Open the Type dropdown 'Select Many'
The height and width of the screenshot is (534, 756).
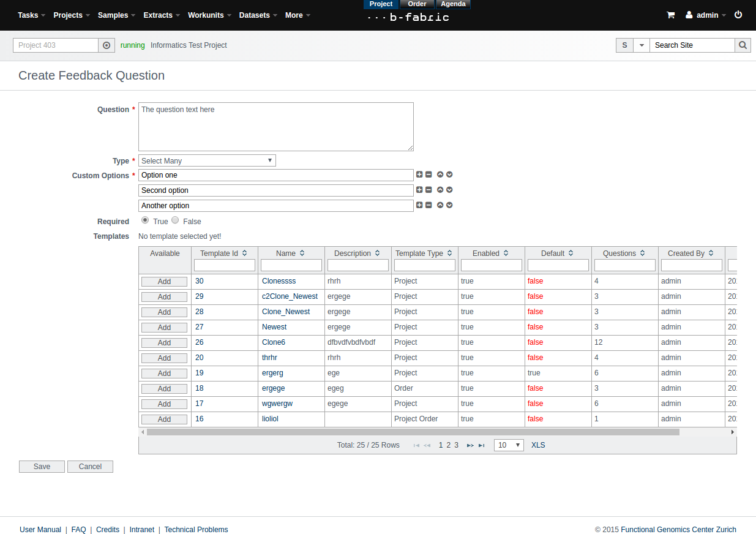(207, 160)
